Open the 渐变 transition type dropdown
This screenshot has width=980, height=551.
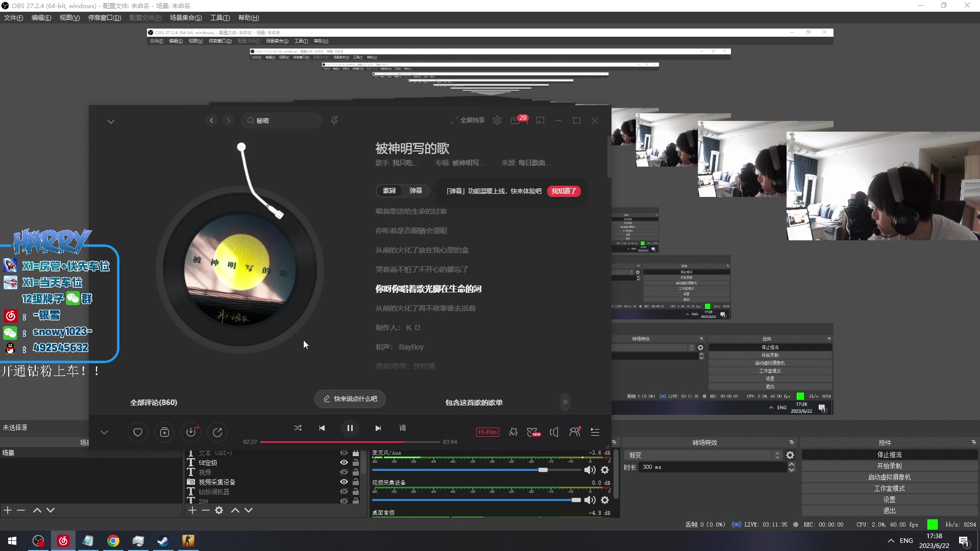(x=703, y=455)
